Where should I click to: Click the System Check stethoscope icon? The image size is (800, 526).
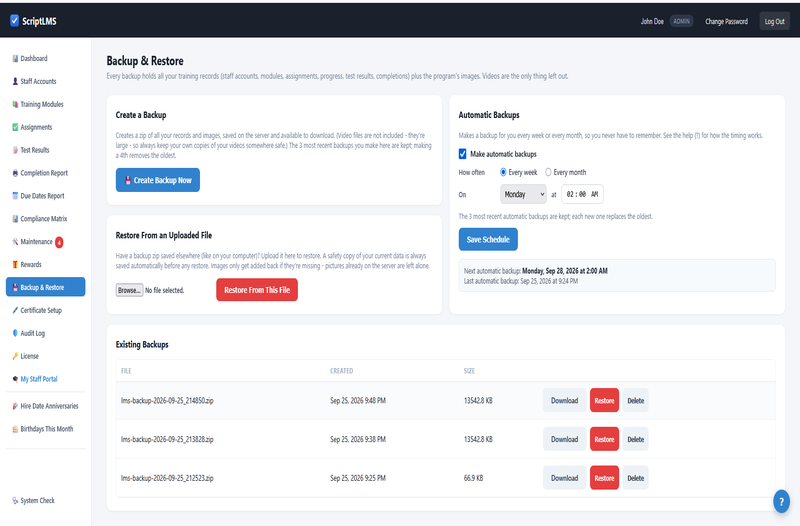pos(15,500)
